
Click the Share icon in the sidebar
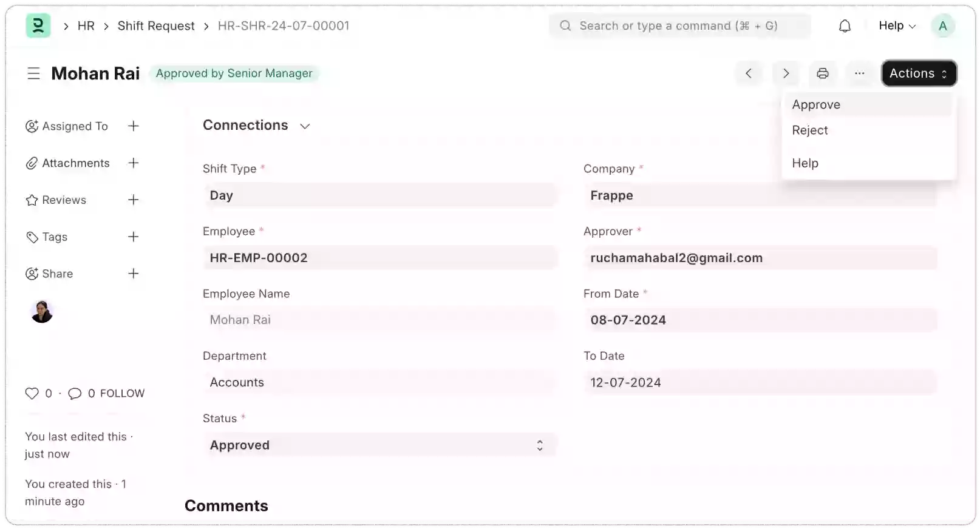coord(32,274)
